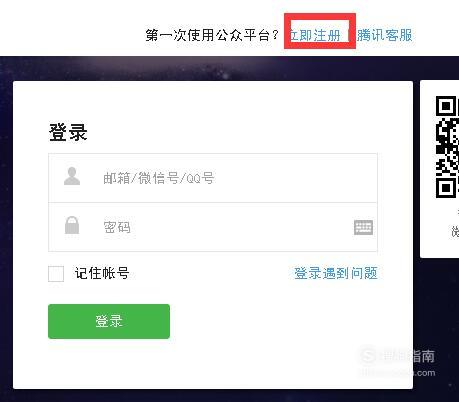
Task: Click the 记住帐号 label text
Action: pos(102,273)
